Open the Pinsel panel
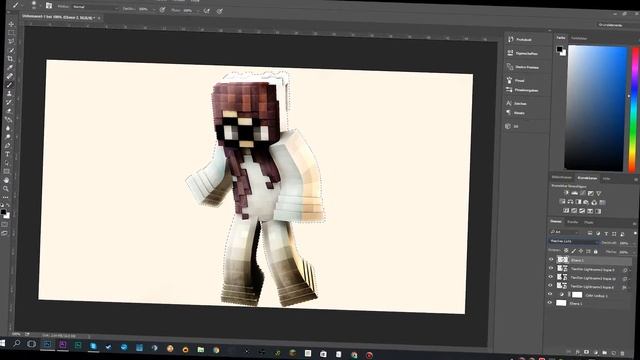This screenshot has width=640, height=360. point(516,80)
